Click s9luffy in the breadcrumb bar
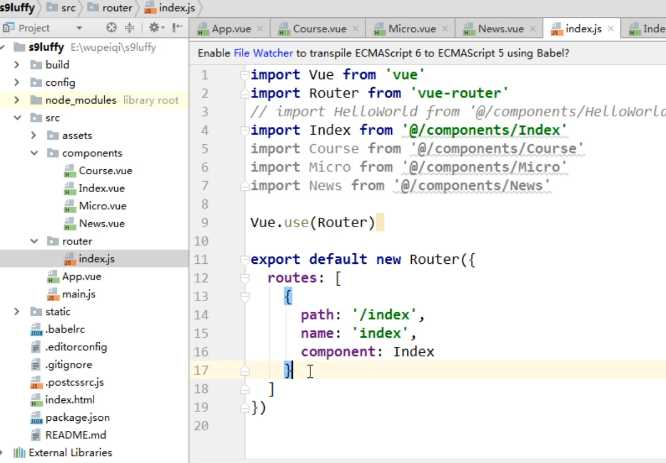The image size is (666, 463). [17, 7]
